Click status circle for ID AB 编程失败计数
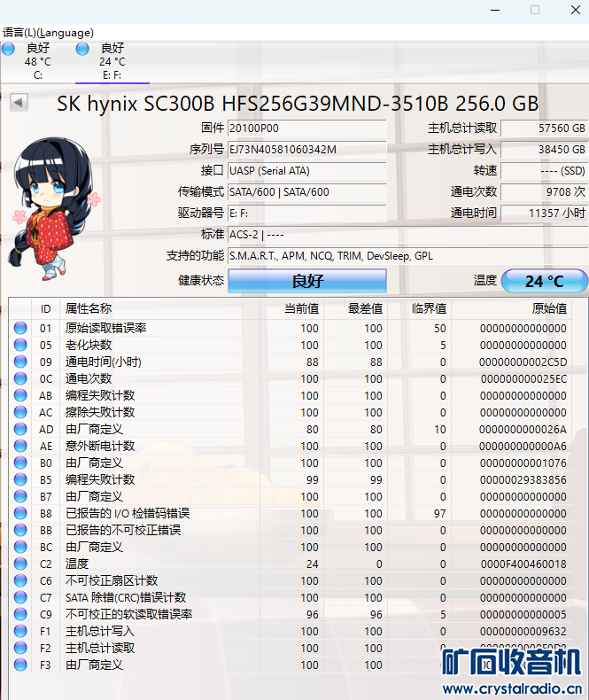This screenshot has height=700, width=589. [x=20, y=395]
